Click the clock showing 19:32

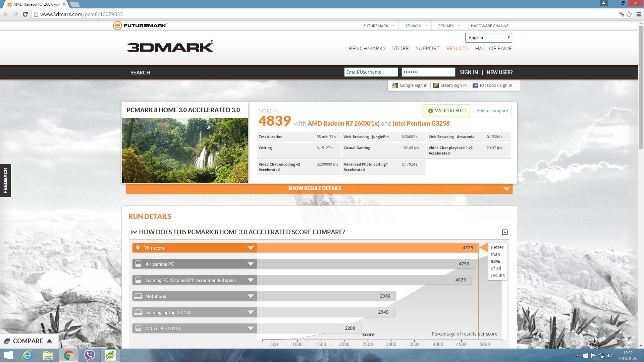[x=628, y=353]
